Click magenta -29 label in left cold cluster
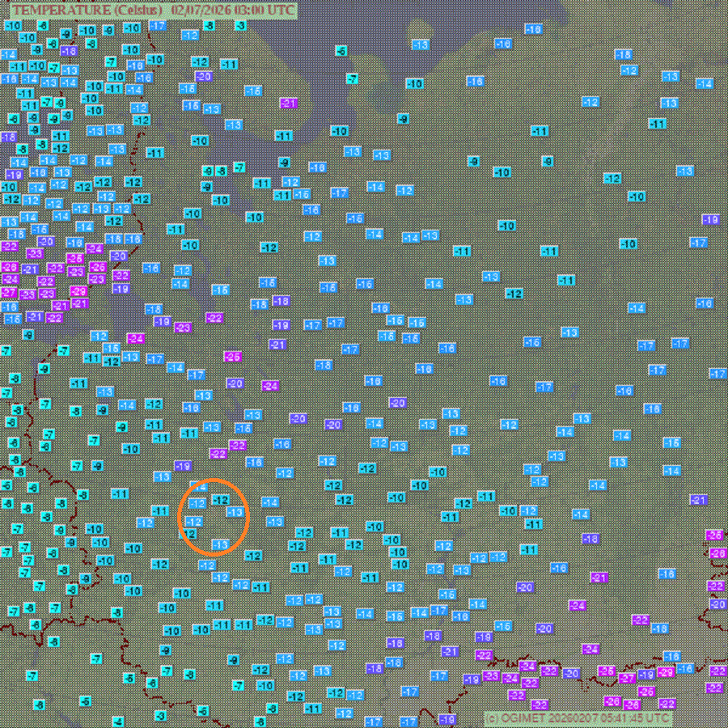Viewport: 728px width, 728px height. [x=78, y=291]
